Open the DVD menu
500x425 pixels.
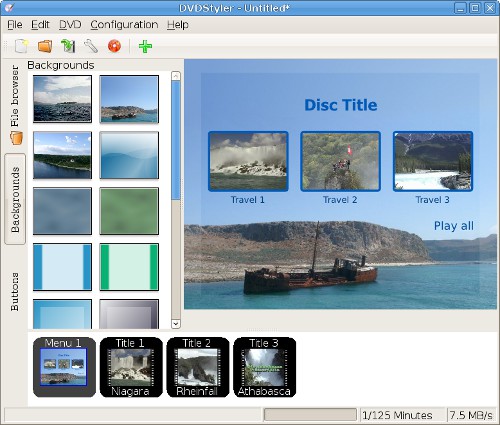70,25
